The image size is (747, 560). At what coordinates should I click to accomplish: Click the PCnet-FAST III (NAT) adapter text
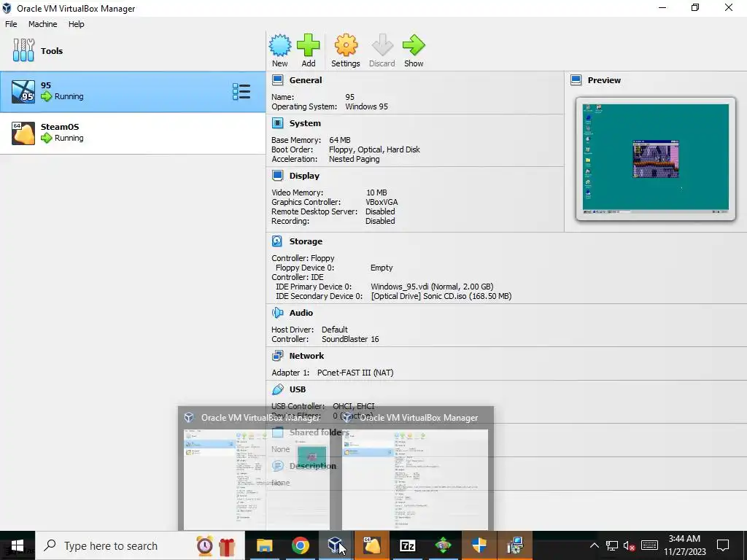[355, 373]
